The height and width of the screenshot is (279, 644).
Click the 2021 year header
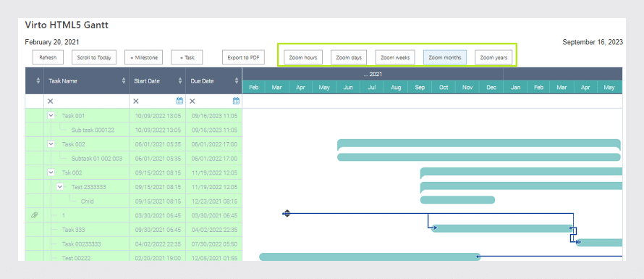coord(373,75)
